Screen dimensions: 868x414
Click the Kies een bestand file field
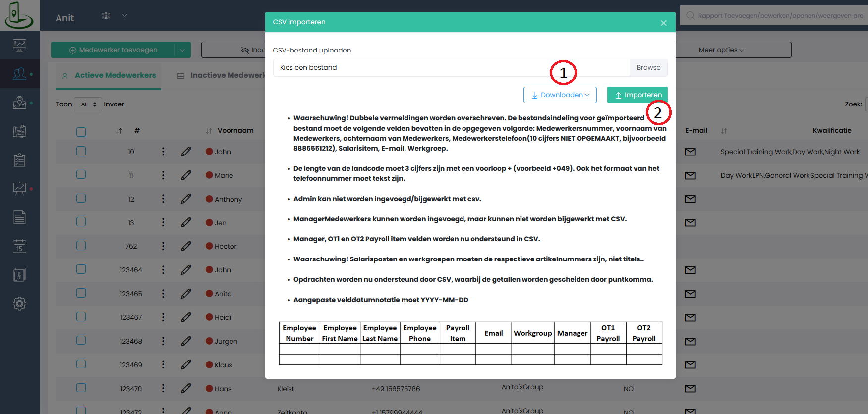tap(411, 68)
